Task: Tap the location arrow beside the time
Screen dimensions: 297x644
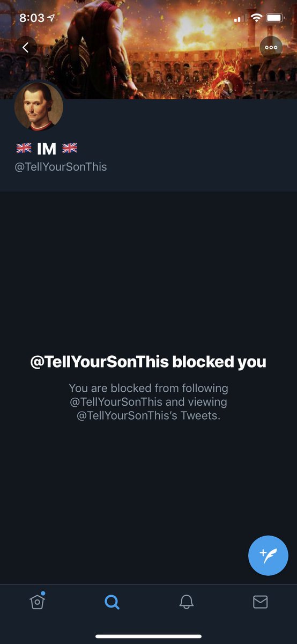Action: pyautogui.click(x=51, y=18)
